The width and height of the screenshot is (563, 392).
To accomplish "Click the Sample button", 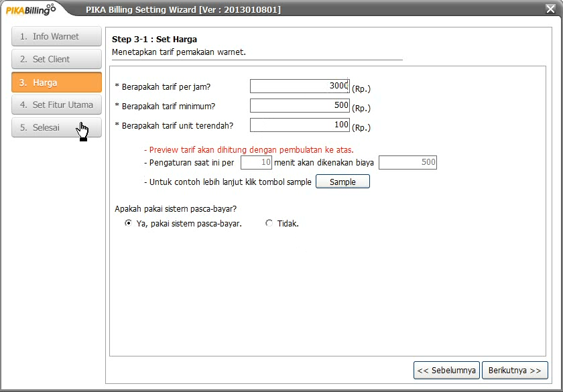I will (342, 181).
